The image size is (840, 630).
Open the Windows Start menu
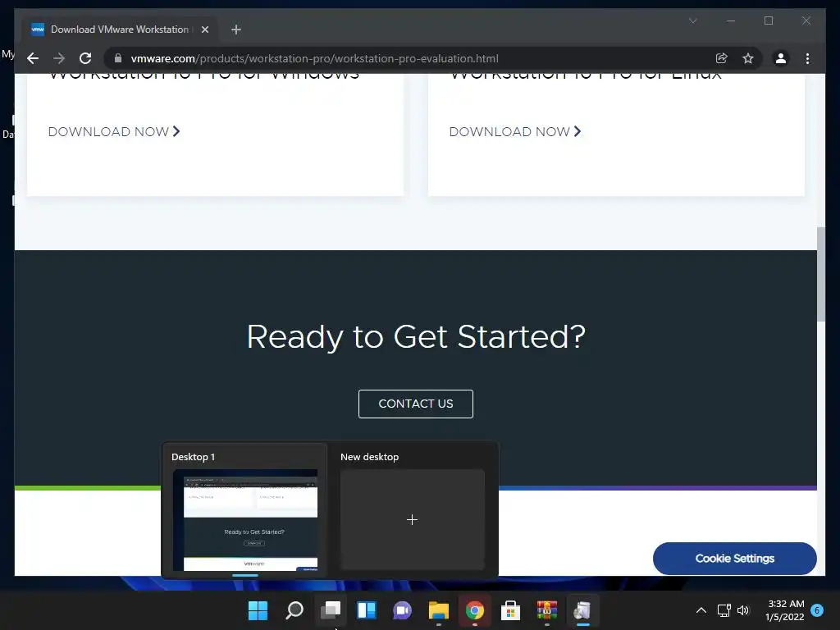(258, 610)
